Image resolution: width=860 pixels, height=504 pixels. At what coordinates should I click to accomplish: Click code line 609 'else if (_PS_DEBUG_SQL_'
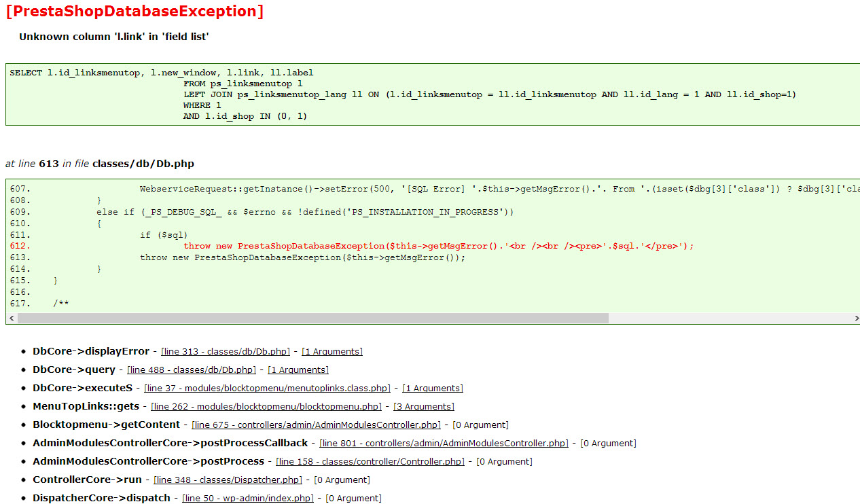coord(305,212)
